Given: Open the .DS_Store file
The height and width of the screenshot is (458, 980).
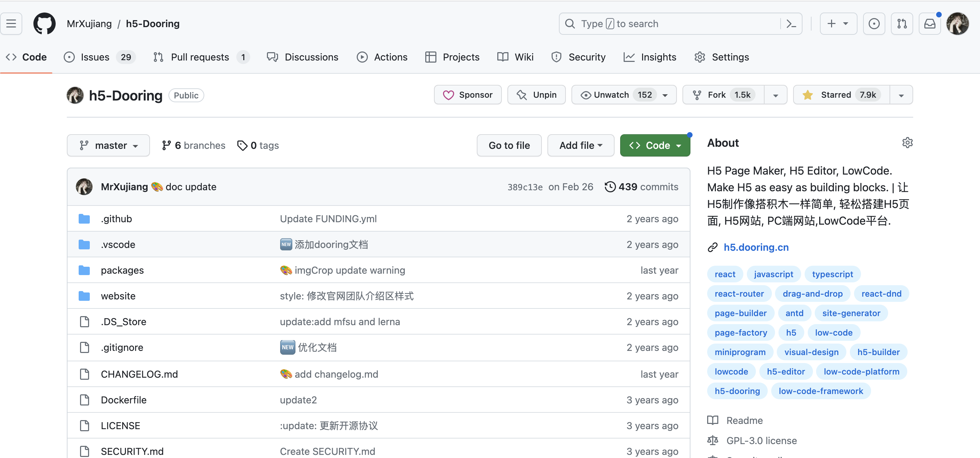Looking at the screenshot, I should [x=123, y=322].
